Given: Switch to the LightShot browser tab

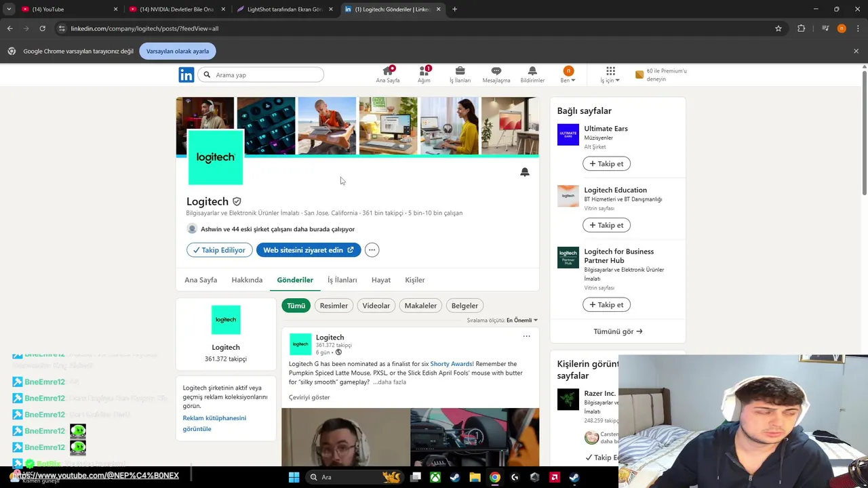Looking at the screenshot, I should [284, 9].
